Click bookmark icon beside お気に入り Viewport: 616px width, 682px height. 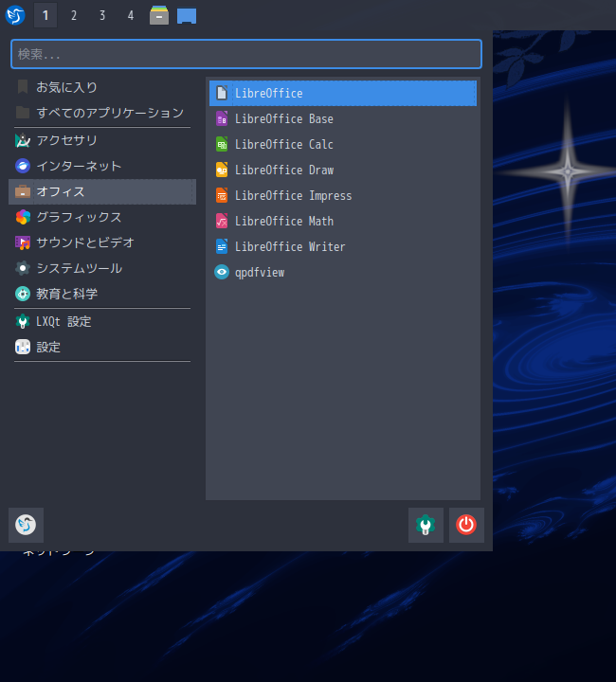tap(23, 87)
